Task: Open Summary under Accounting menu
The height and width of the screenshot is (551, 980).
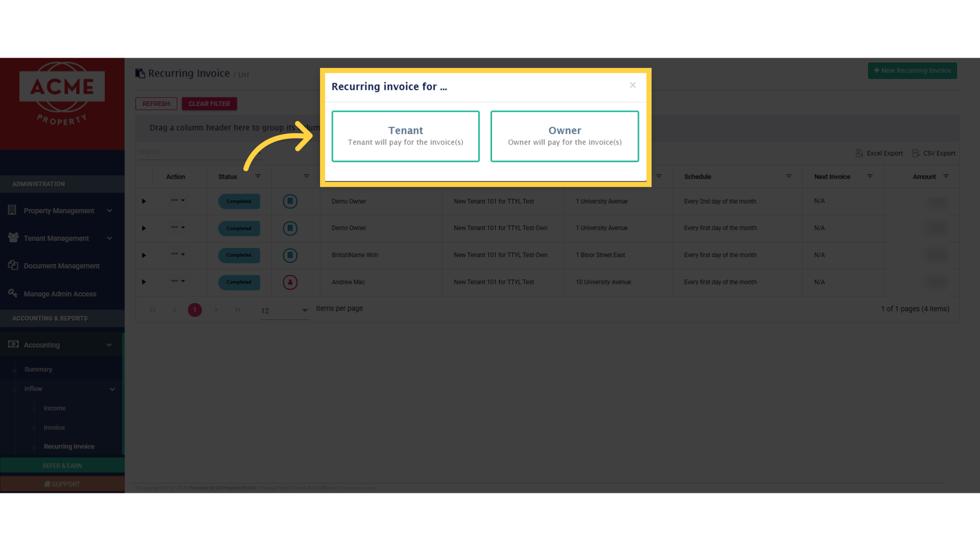Action: point(38,369)
